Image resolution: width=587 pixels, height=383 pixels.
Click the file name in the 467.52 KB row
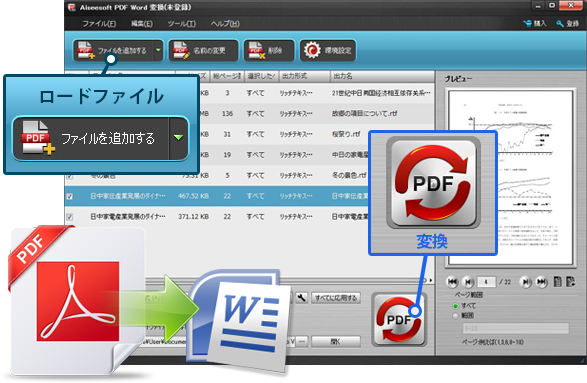(x=128, y=196)
